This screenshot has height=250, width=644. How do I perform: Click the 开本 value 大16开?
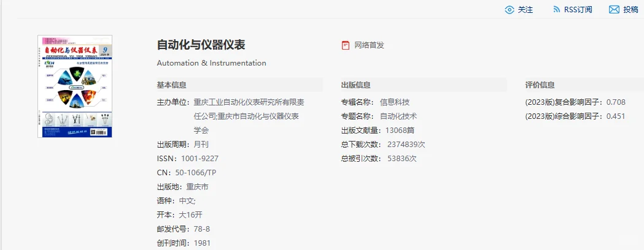pos(190,214)
